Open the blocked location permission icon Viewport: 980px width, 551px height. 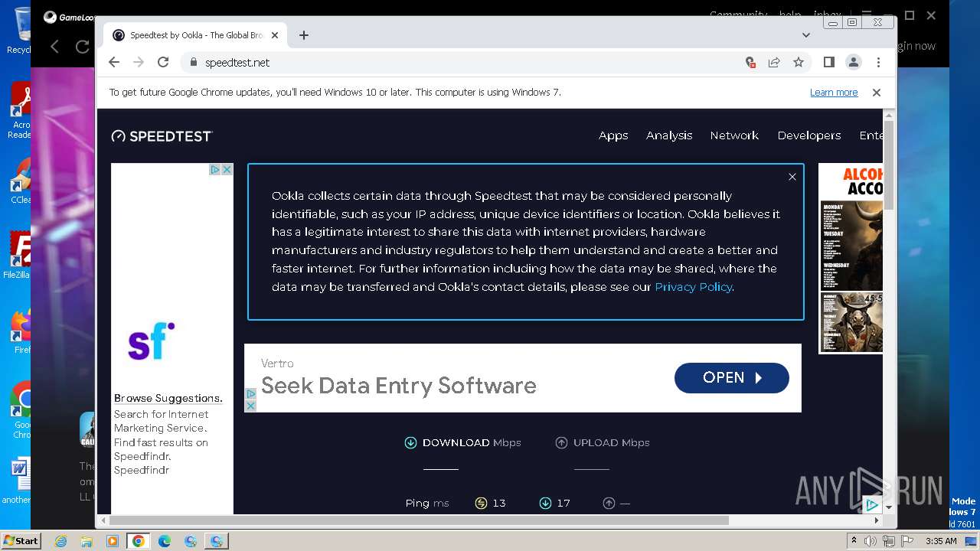click(750, 62)
